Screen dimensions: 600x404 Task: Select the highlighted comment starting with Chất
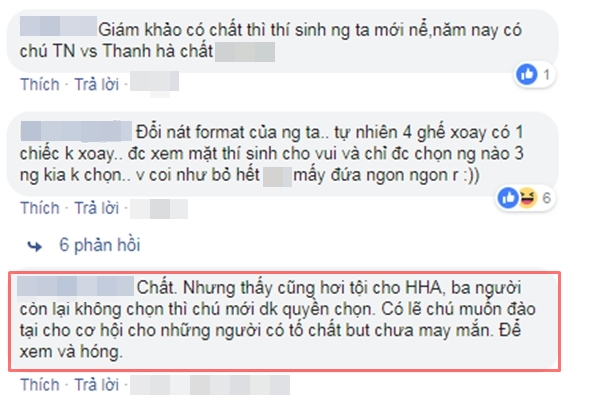pyautogui.click(x=284, y=321)
